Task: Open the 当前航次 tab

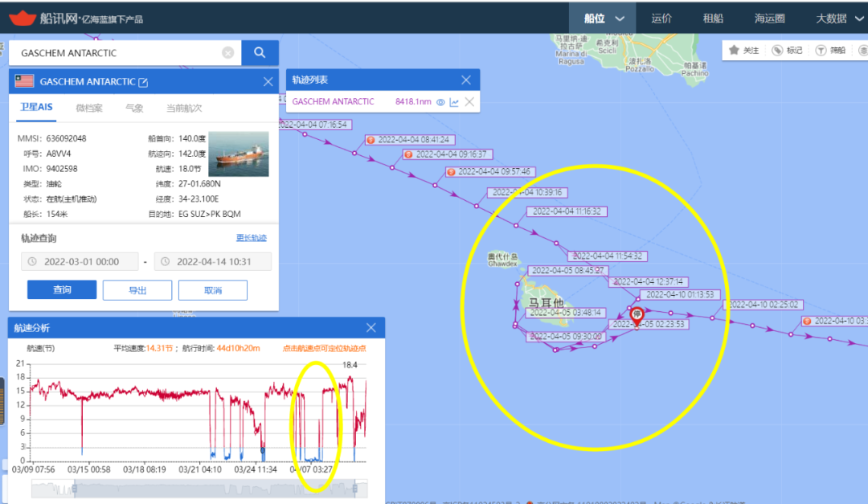Action: click(x=183, y=108)
